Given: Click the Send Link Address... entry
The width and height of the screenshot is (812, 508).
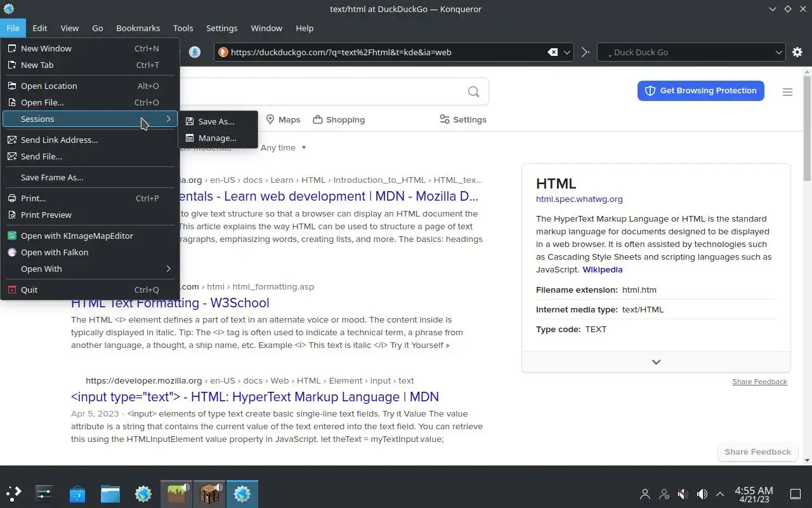Looking at the screenshot, I should [x=90, y=140].
